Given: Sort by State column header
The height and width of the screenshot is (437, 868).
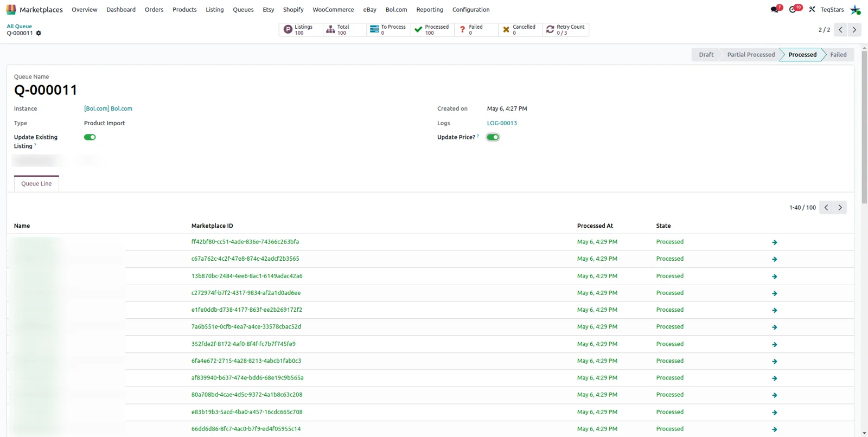Looking at the screenshot, I should pos(663,226).
